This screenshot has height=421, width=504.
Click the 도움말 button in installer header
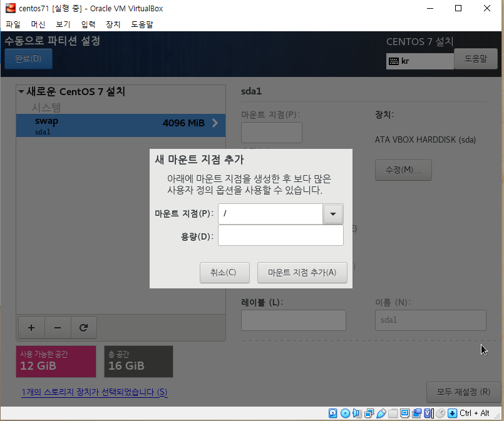476,59
